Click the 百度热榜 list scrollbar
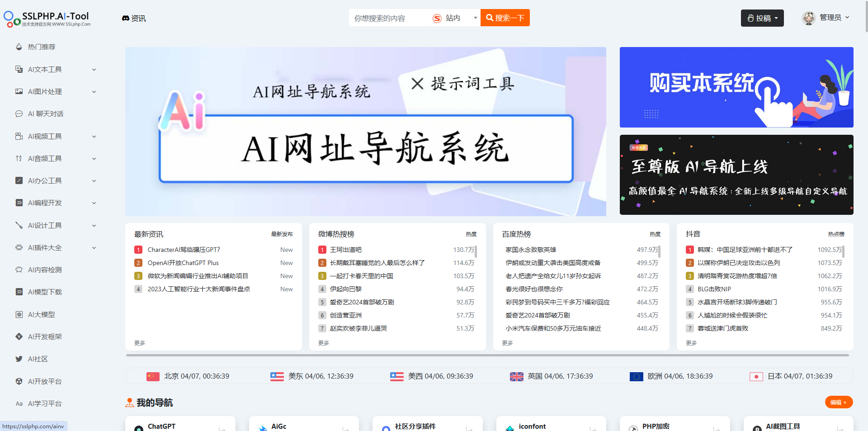The image size is (868, 431). point(660,251)
